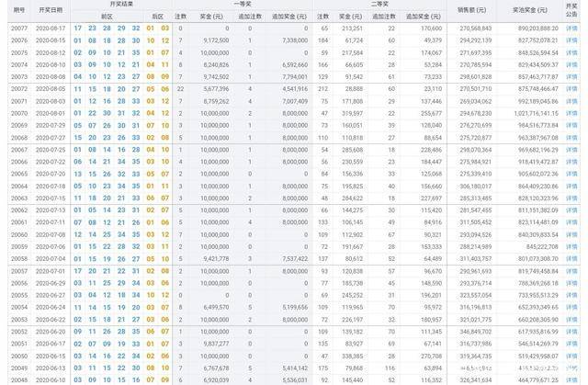The width and height of the screenshot is (588, 385).
Task: Open 详情 link for issue 20056
Action: coord(571,283)
